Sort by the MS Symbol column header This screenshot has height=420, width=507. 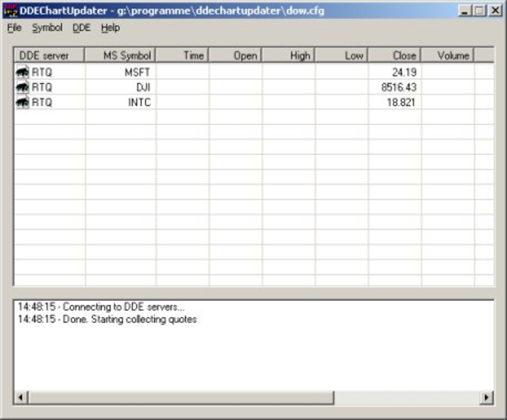120,56
